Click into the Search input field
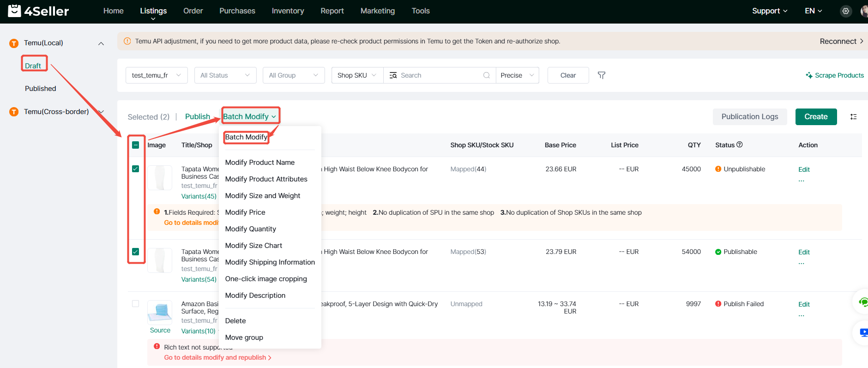 tap(440, 75)
